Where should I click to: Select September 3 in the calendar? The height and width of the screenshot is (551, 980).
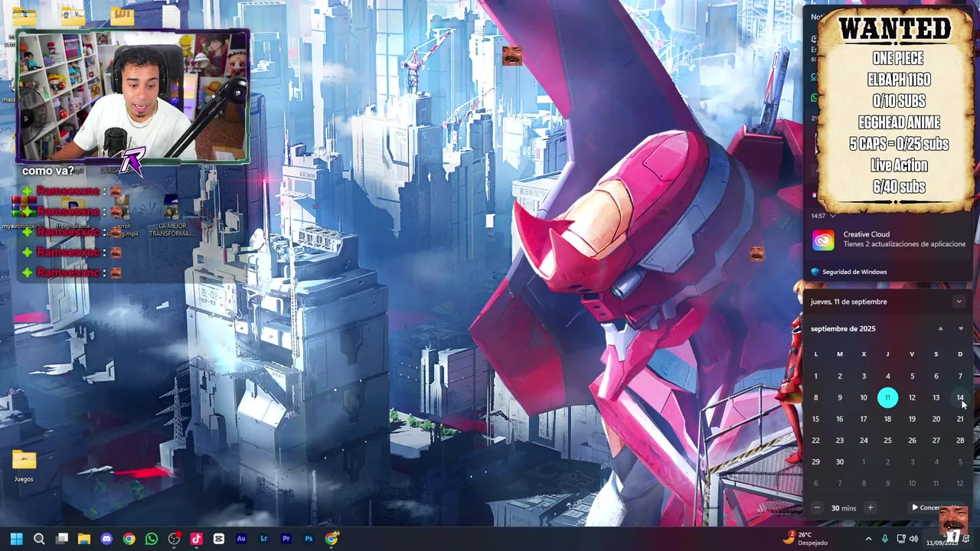coord(864,376)
